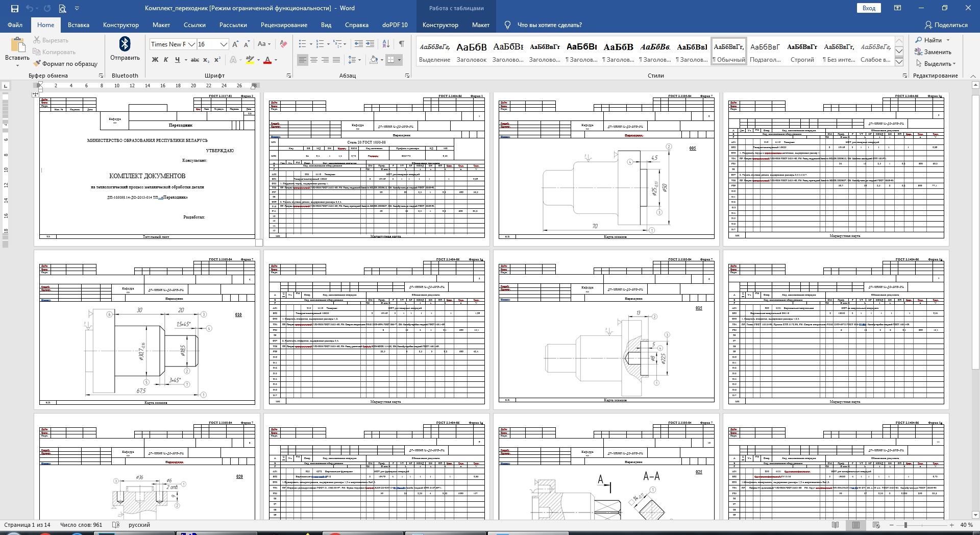Toggle paragraph marks display (¶)

[x=402, y=44]
